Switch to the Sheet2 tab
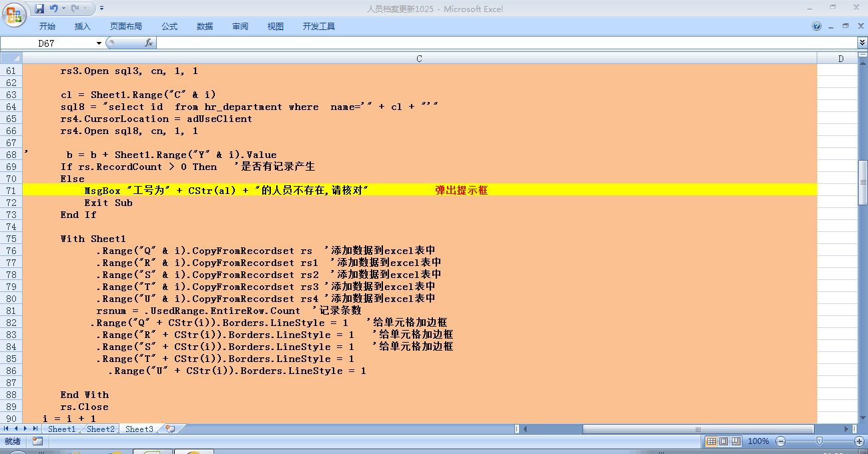This screenshot has width=868, height=454. [x=100, y=429]
